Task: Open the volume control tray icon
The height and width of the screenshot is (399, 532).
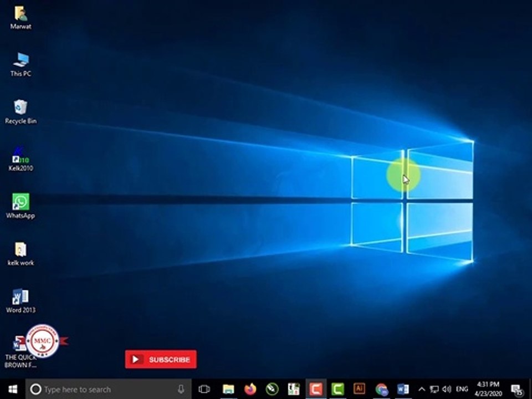Action: pyautogui.click(x=447, y=389)
